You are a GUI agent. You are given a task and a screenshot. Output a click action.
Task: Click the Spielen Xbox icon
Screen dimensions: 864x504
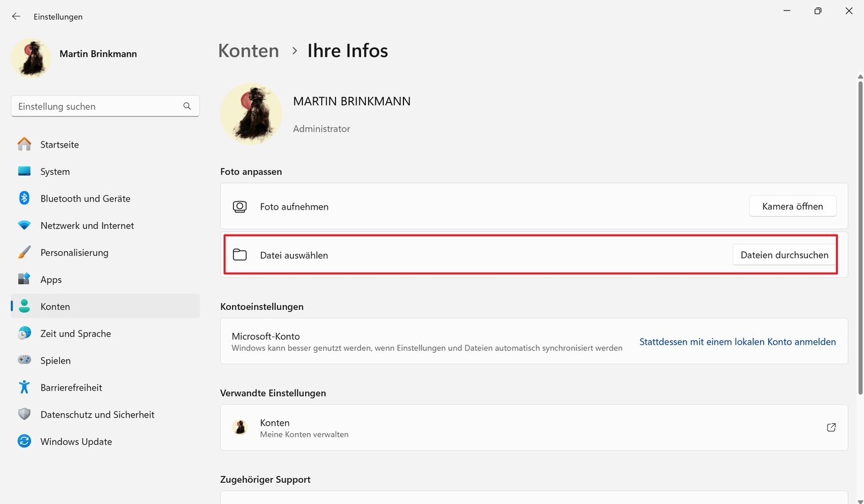point(24,360)
